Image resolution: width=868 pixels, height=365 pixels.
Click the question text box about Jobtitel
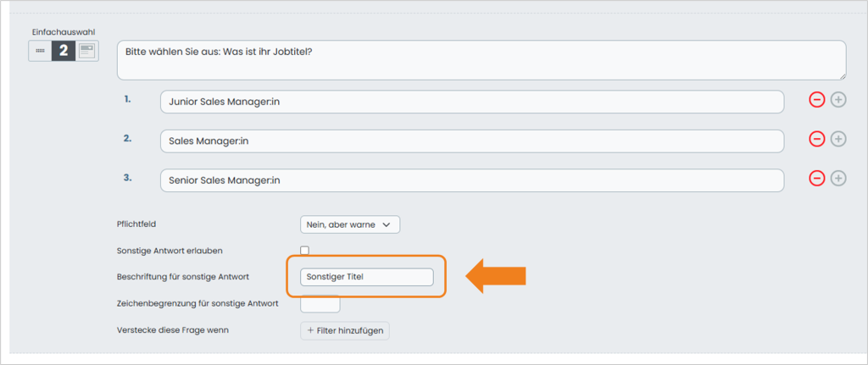coord(481,60)
